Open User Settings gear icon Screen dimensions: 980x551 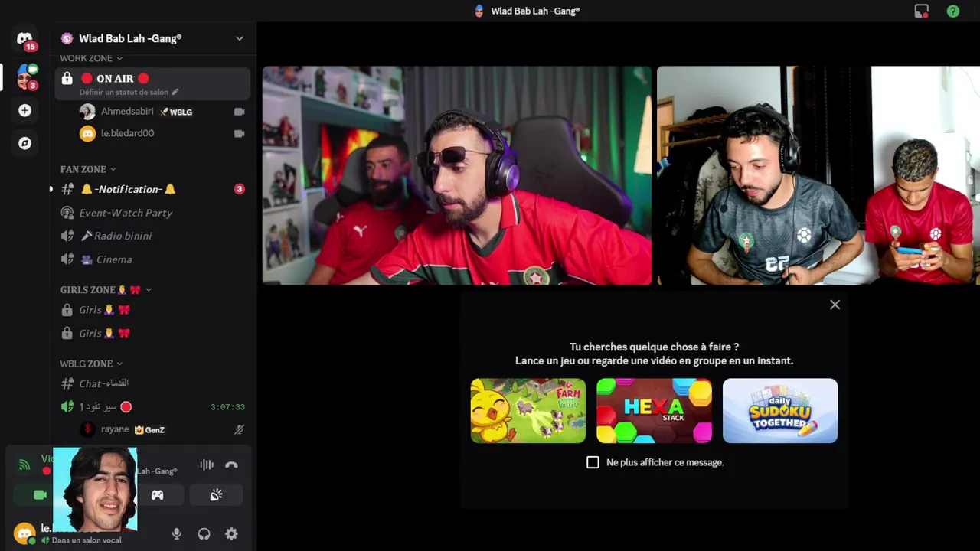[231, 534]
